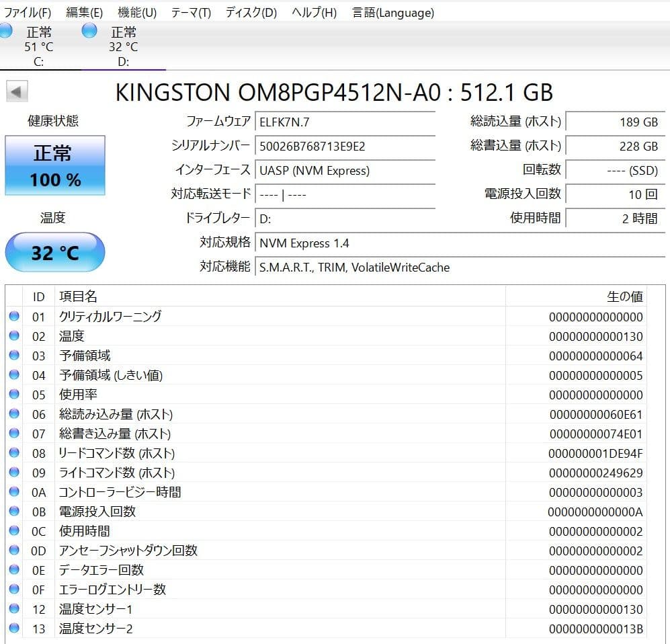Click status orb for ID 0C 使用時間
The width and height of the screenshot is (670, 644).
point(14,531)
